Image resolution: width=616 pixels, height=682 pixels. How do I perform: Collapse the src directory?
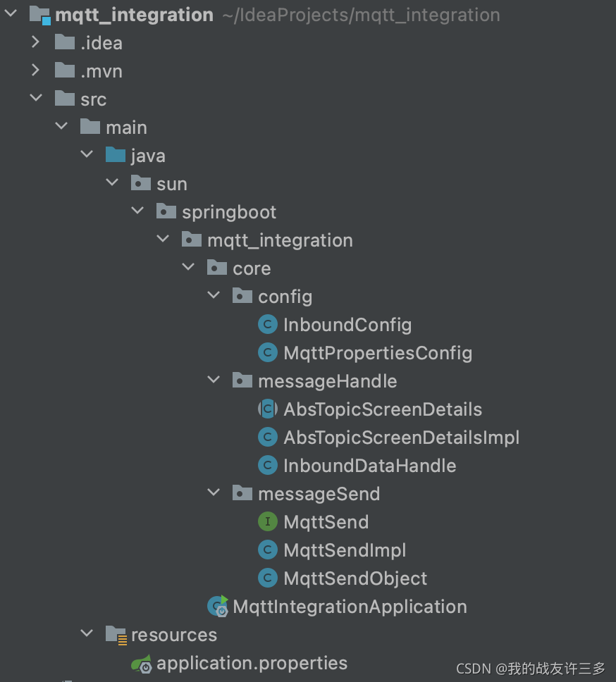[x=37, y=99]
